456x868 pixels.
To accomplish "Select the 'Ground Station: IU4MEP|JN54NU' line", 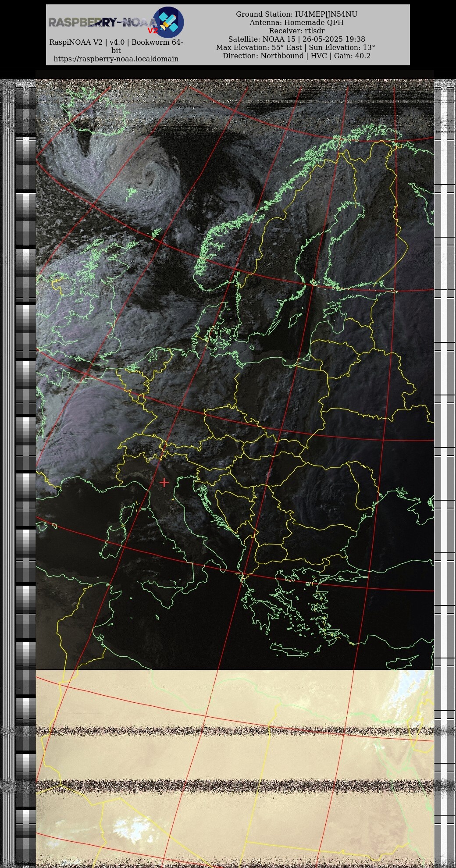I will tap(297, 14).
